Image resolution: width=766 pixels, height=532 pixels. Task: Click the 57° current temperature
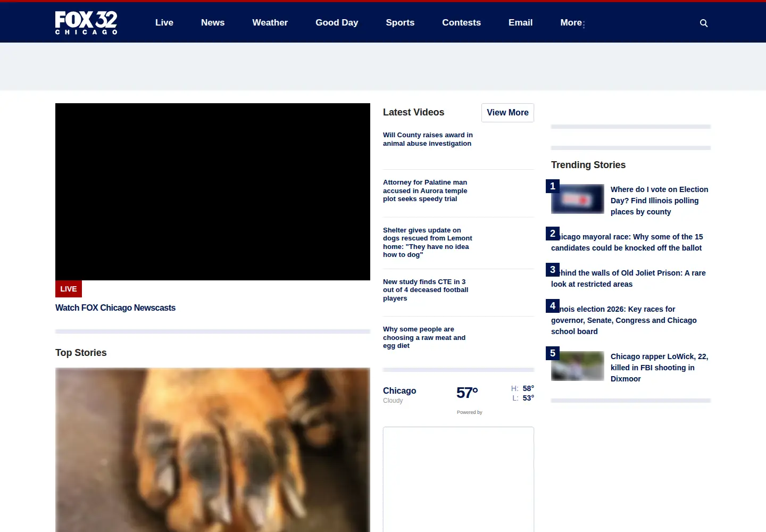point(467,393)
